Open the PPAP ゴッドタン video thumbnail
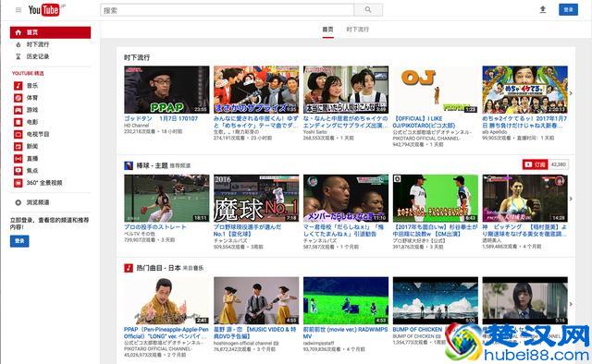This screenshot has height=364, width=592. click(166, 90)
